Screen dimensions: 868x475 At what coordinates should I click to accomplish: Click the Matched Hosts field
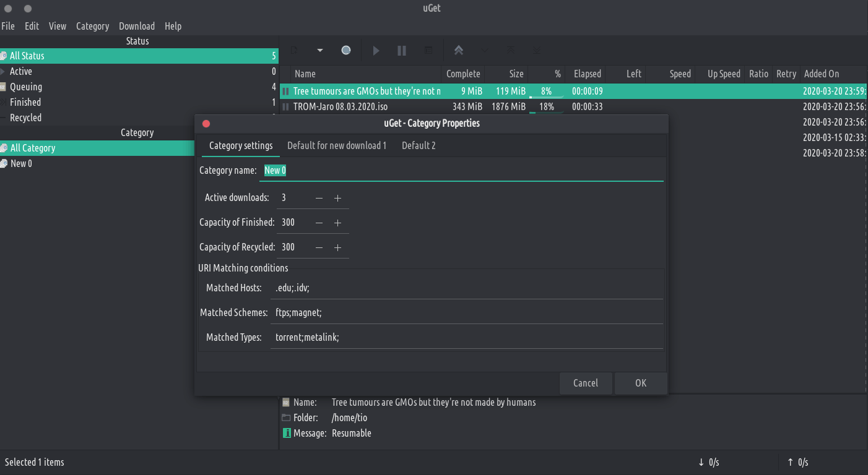(x=467, y=288)
